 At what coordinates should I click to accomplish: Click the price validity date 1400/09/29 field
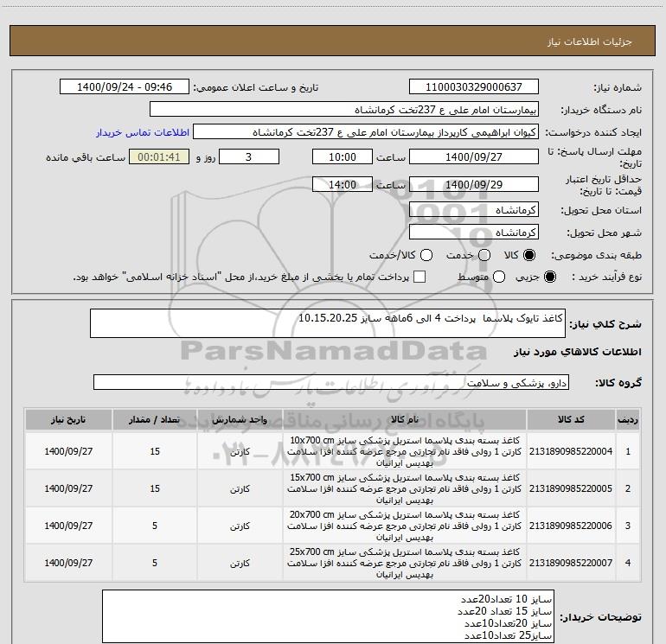coord(474,184)
